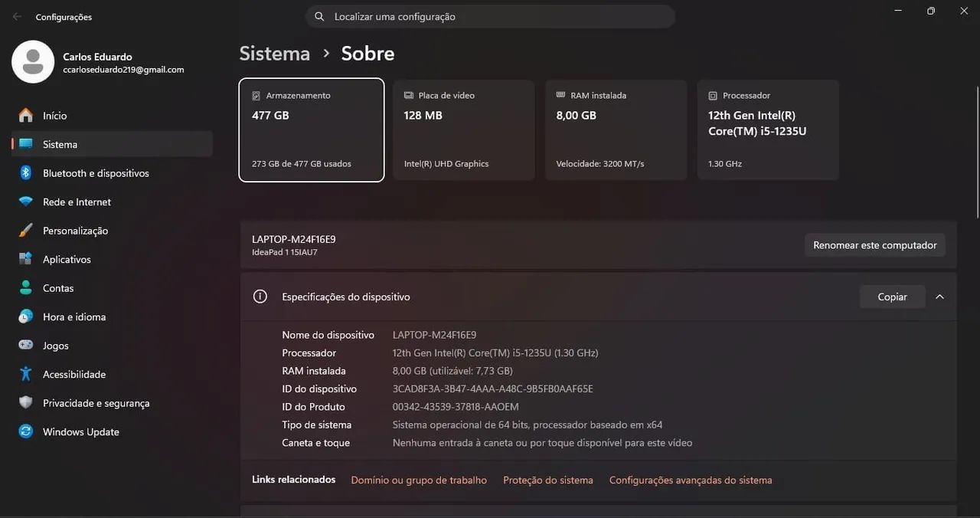The height and width of the screenshot is (518, 980).
Task: Restore down the Configurações window
Action: point(931,11)
